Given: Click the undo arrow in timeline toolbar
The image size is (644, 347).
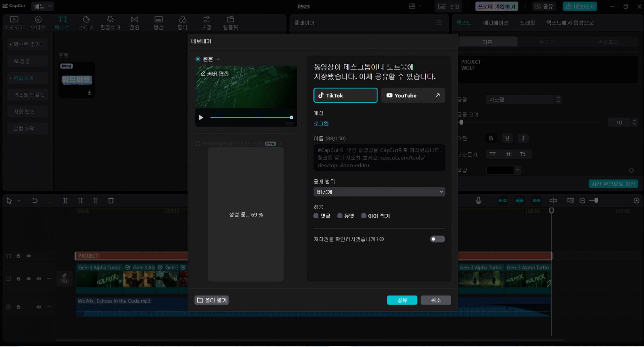Looking at the screenshot, I should tap(35, 201).
